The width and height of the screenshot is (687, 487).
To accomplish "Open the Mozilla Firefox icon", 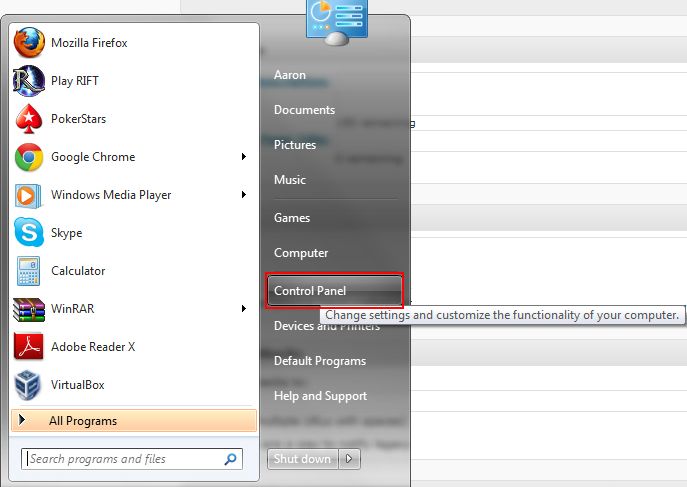I will (x=29, y=43).
